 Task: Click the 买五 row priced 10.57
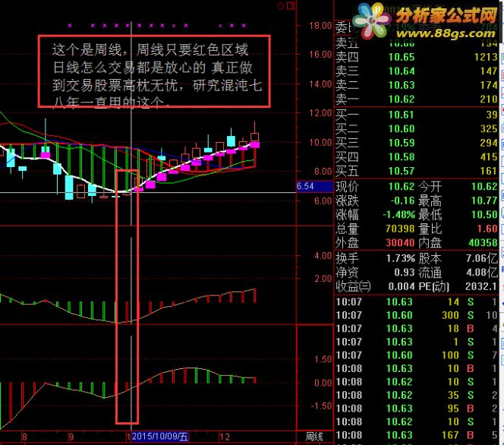(x=417, y=171)
